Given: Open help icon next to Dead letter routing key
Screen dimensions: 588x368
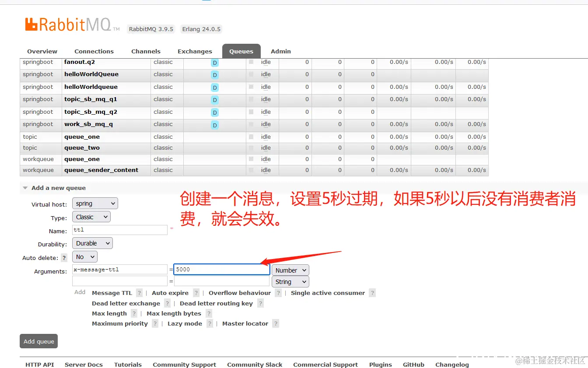Looking at the screenshot, I should [x=260, y=303].
